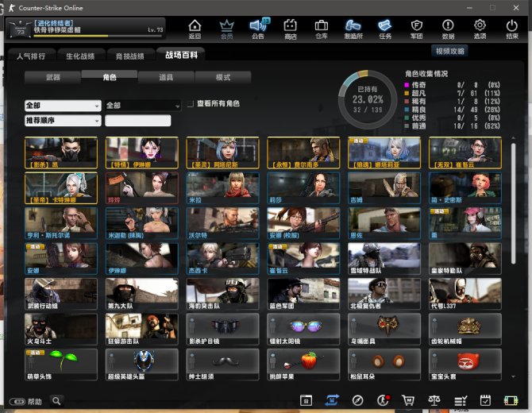
Task: Click the compass icon in bottom bar
Action: click(357, 400)
